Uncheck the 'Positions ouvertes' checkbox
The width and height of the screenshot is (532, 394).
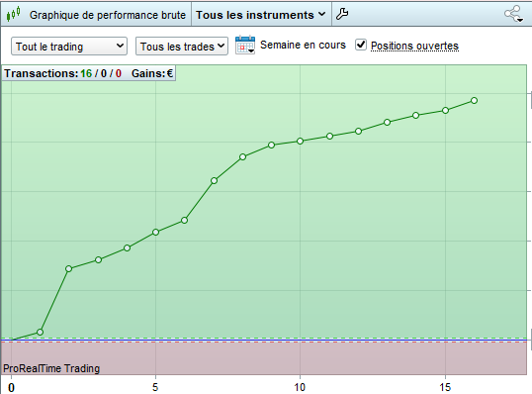[x=361, y=45]
